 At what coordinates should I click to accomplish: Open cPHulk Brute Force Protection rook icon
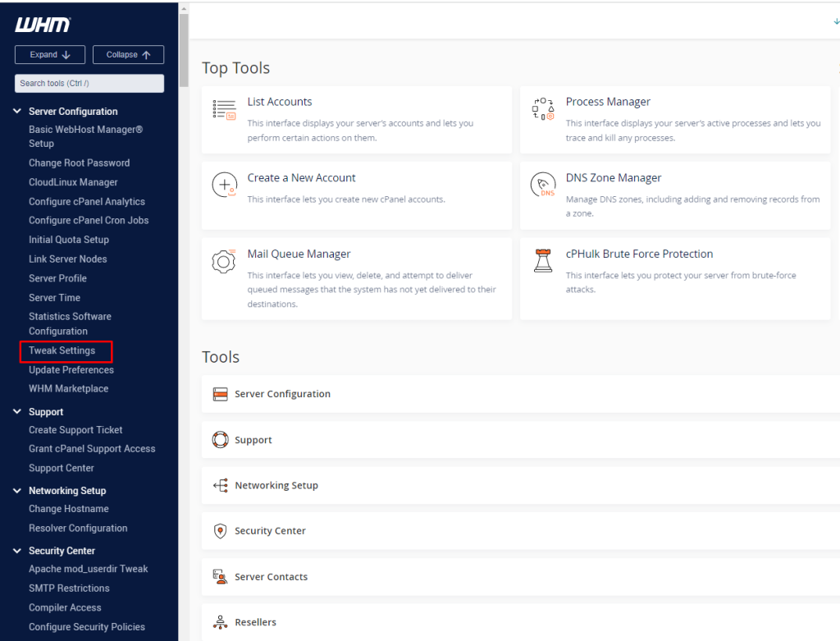pyautogui.click(x=543, y=262)
